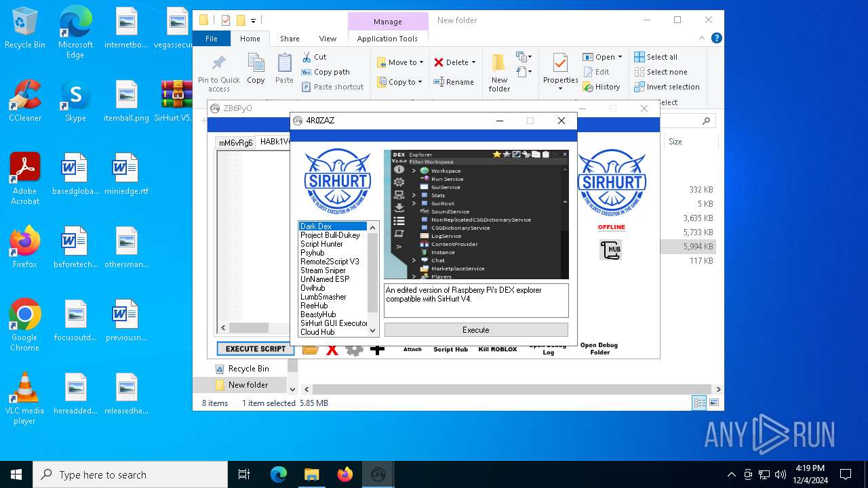
Task: Select New folder in navigation pane
Action: coord(248,385)
